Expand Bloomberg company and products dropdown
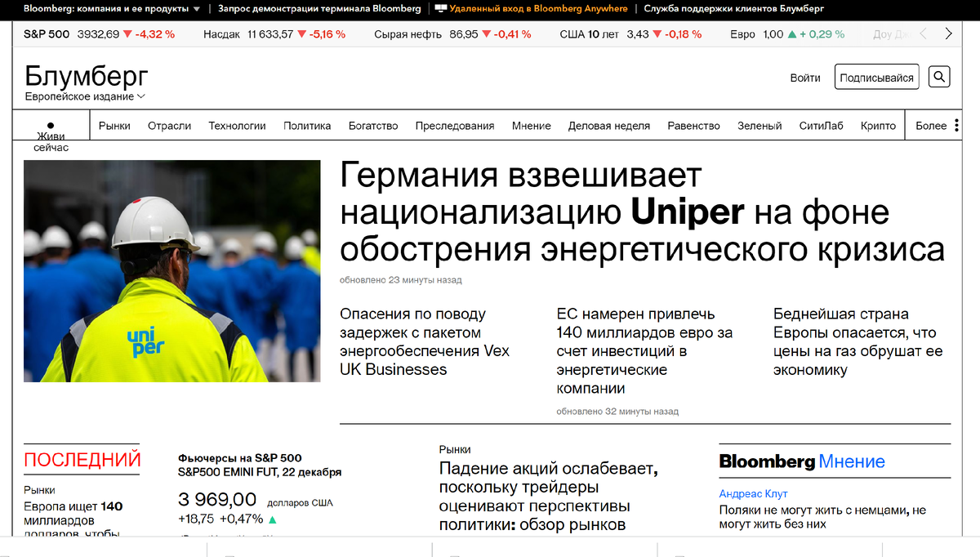Viewport: 980px width, 557px height. (112, 8)
